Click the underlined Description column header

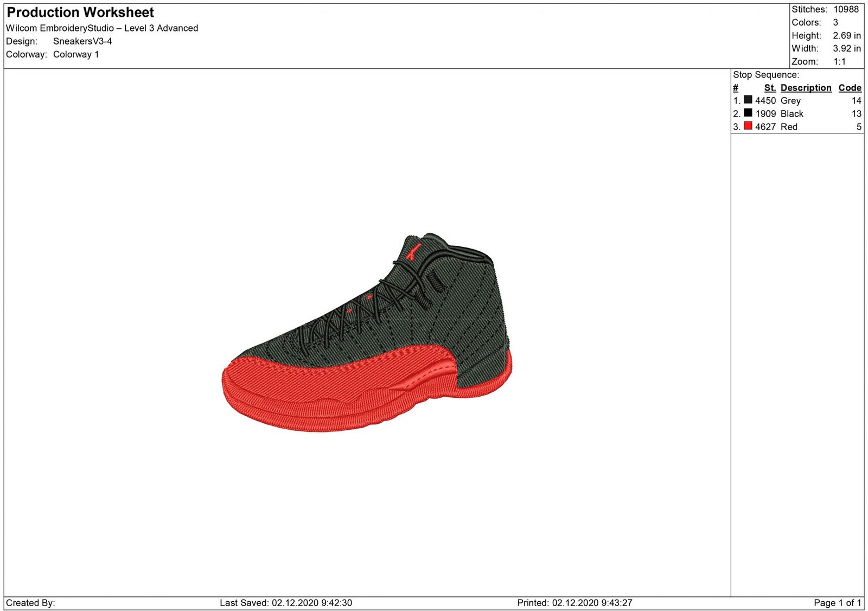[x=806, y=88]
